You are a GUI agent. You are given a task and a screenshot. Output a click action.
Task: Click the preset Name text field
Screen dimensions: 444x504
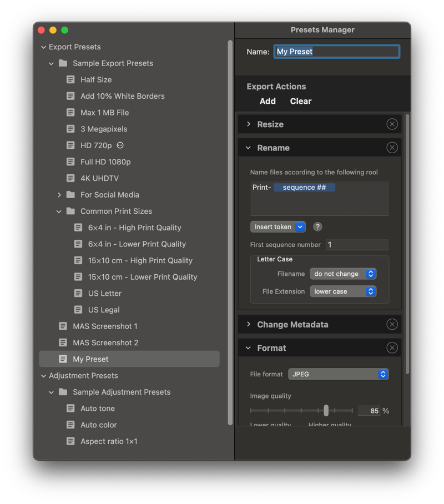coord(336,51)
